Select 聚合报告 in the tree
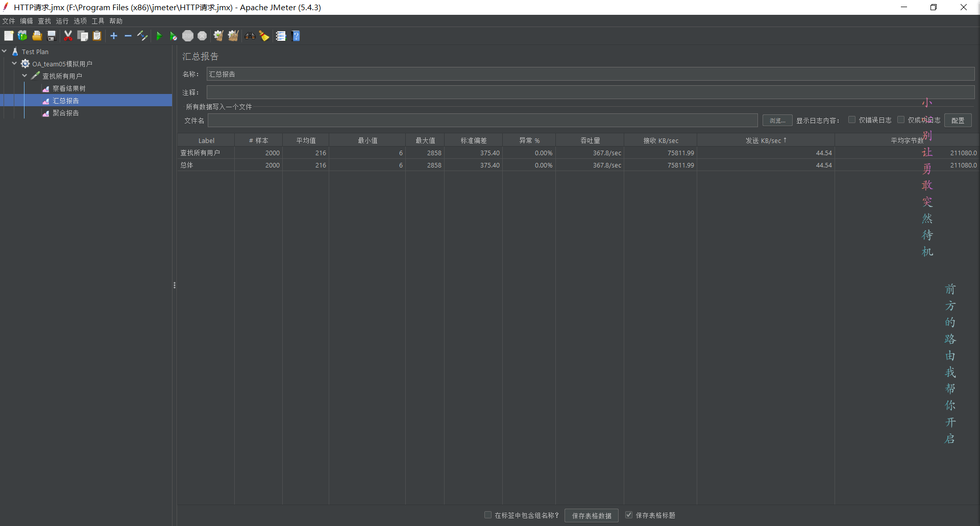 pos(65,113)
